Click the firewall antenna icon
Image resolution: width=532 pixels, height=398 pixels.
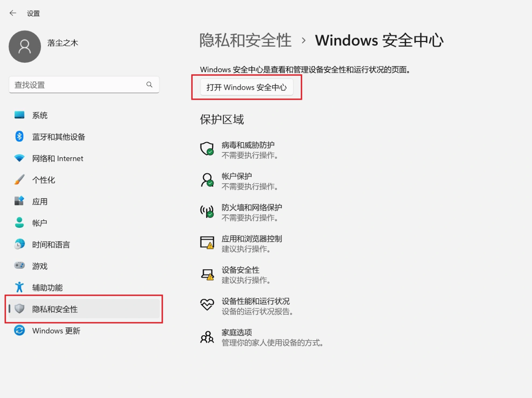click(x=207, y=211)
